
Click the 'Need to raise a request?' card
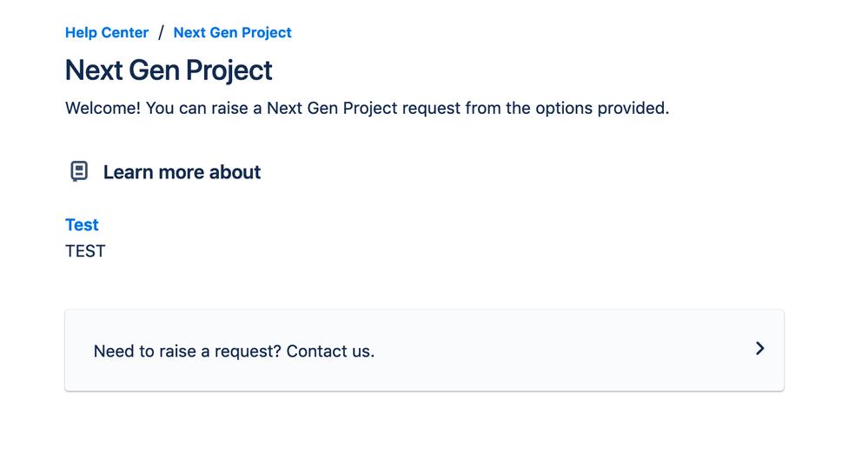[x=424, y=351]
